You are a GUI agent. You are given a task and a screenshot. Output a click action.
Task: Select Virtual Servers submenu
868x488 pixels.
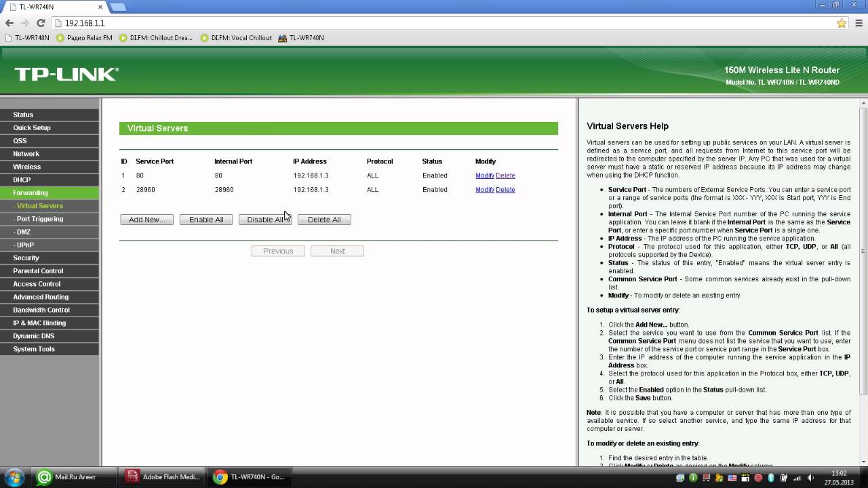[x=49, y=205]
